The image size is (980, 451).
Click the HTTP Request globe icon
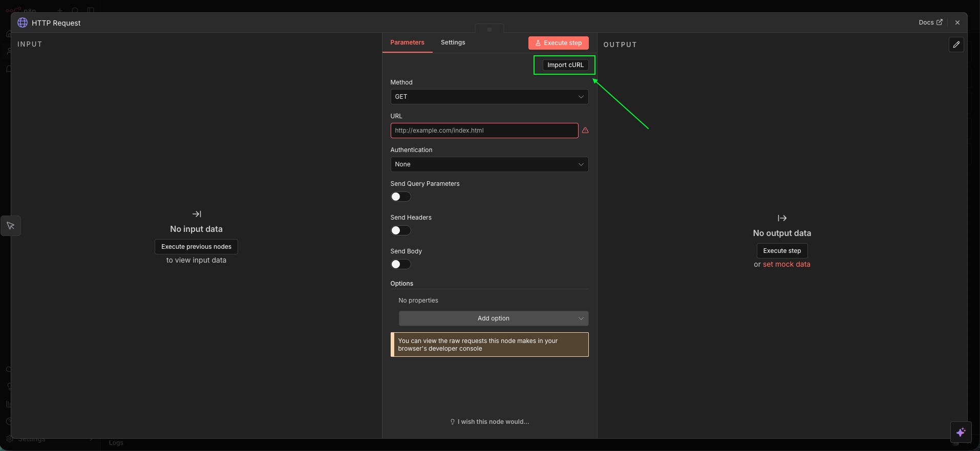pyautogui.click(x=23, y=23)
